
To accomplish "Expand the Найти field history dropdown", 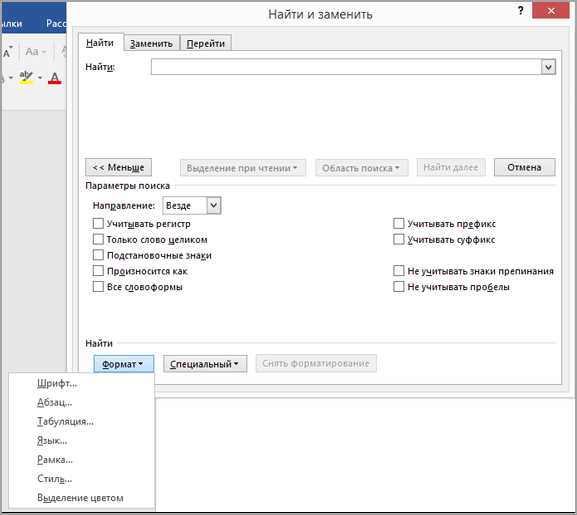I will [548, 67].
